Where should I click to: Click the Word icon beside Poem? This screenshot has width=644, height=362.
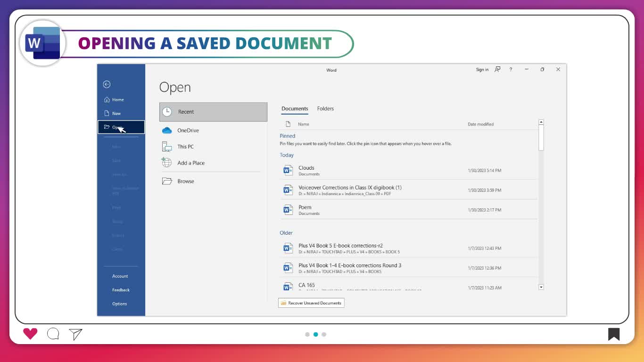[288, 210]
